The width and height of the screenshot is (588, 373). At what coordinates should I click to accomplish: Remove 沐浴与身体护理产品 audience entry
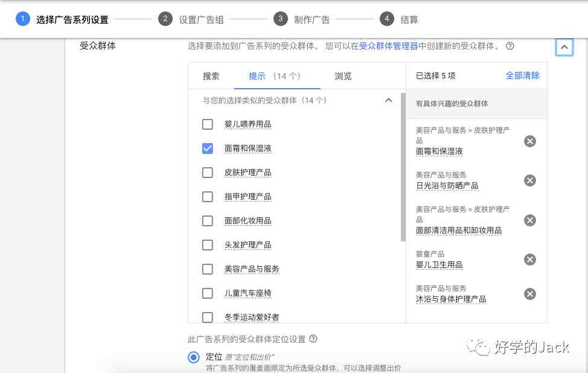click(x=529, y=294)
